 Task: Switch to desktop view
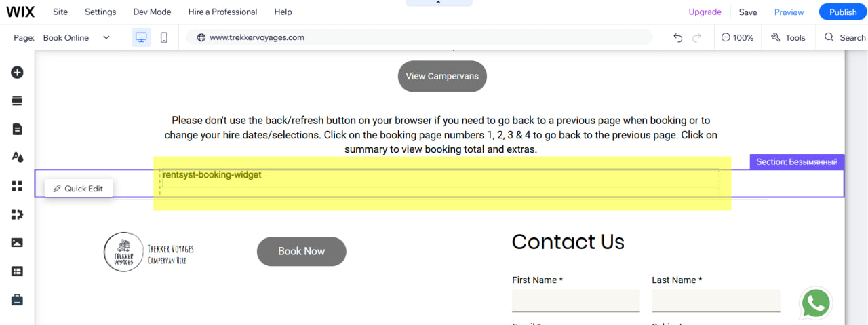click(x=141, y=38)
